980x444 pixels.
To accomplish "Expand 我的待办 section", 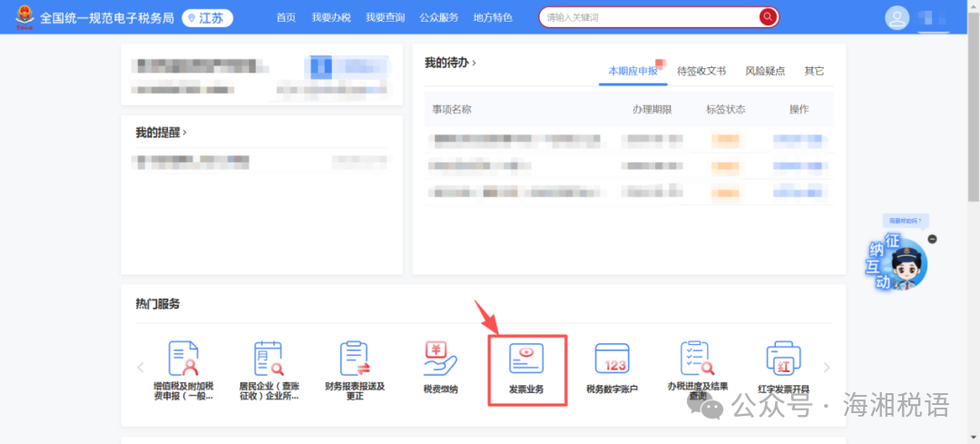I will (450, 63).
